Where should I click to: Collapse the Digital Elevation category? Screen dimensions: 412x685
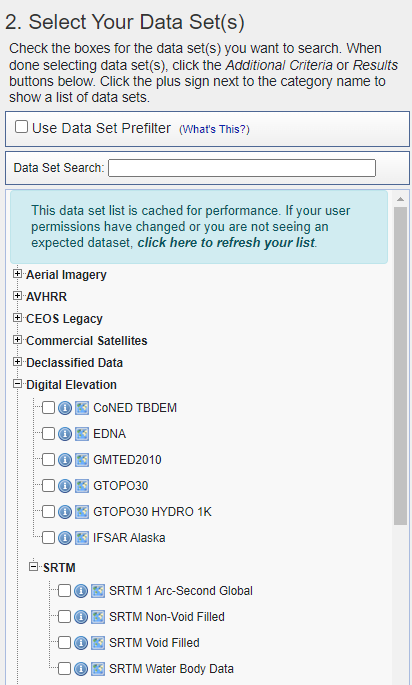coord(17,384)
